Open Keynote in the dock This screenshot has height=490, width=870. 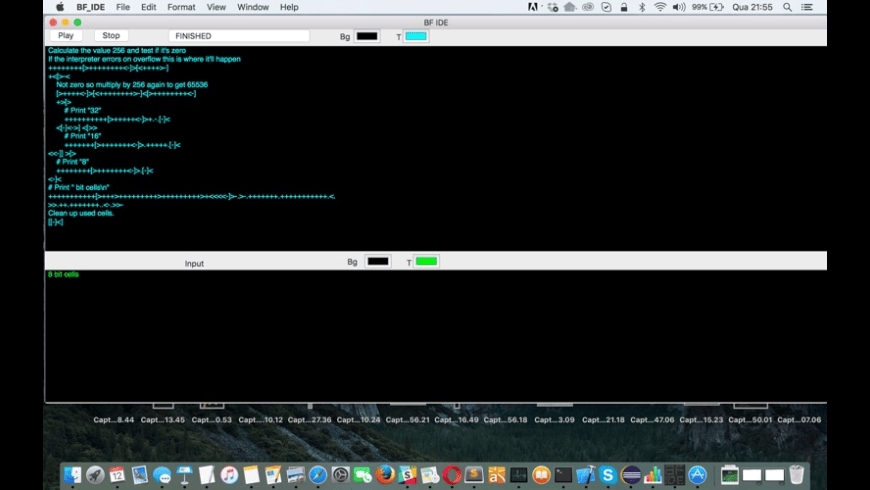click(x=184, y=475)
